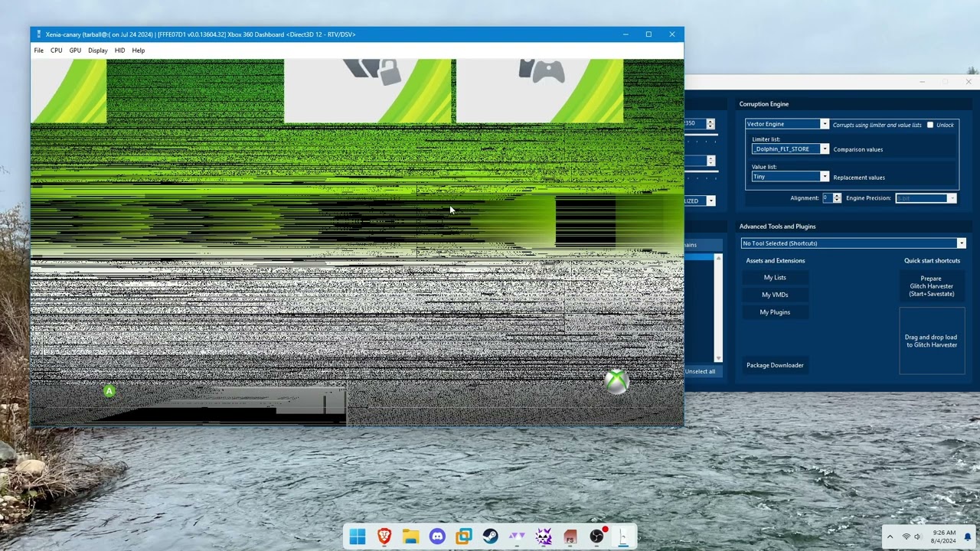The height and width of the screenshot is (551, 980).
Task: Open the Vector Engine dropdown
Action: tap(787, 124)
